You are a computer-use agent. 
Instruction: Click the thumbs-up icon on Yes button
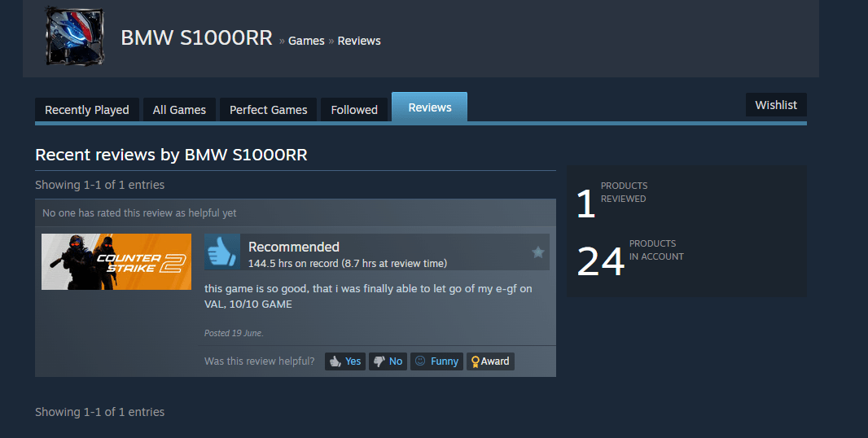click(x=335, y=361)
